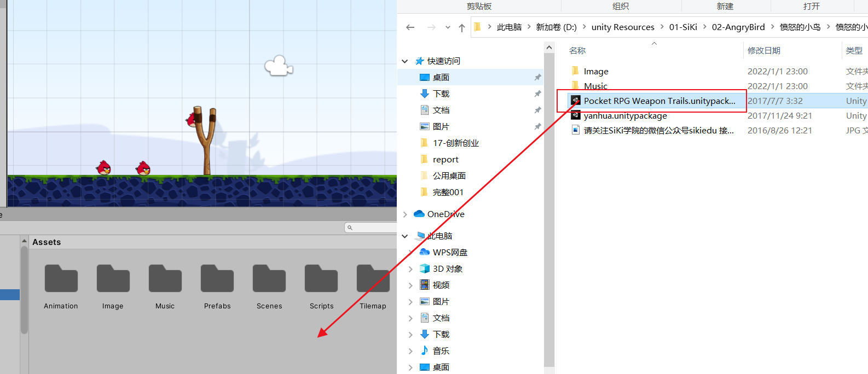Viewport: 868px width, 374px height.
Task: Click 此电脑 in the address breadcrumb
Action: tap(509, 27)
